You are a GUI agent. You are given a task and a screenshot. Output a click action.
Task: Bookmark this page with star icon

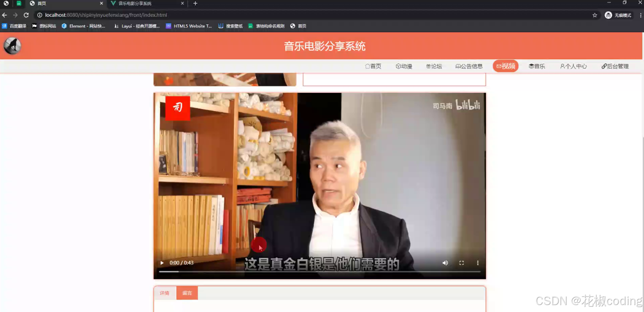coord(595,15)
